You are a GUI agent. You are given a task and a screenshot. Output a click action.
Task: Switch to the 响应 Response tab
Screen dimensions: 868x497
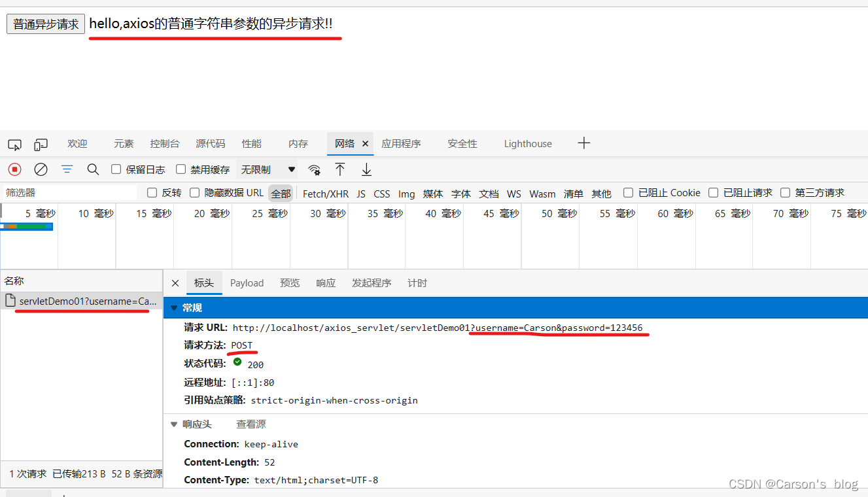pos(326,283)
